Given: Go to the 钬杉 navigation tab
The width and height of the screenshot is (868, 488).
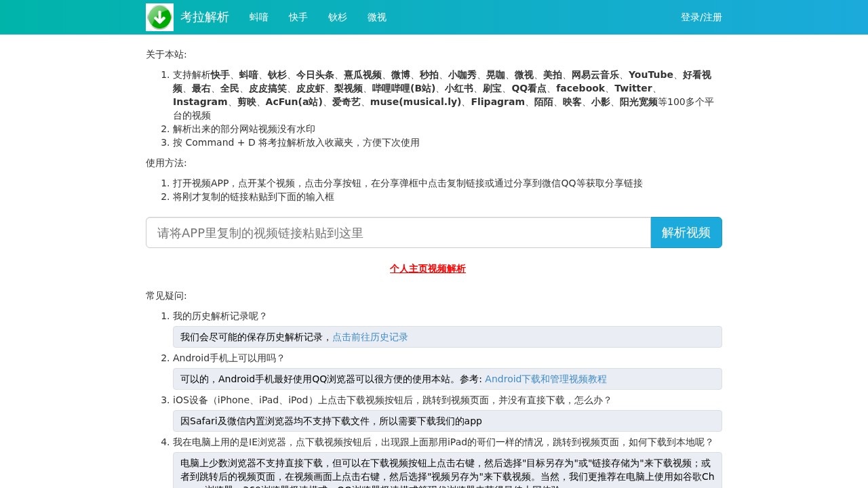Looking at the screenshot, I should (337, 17).
